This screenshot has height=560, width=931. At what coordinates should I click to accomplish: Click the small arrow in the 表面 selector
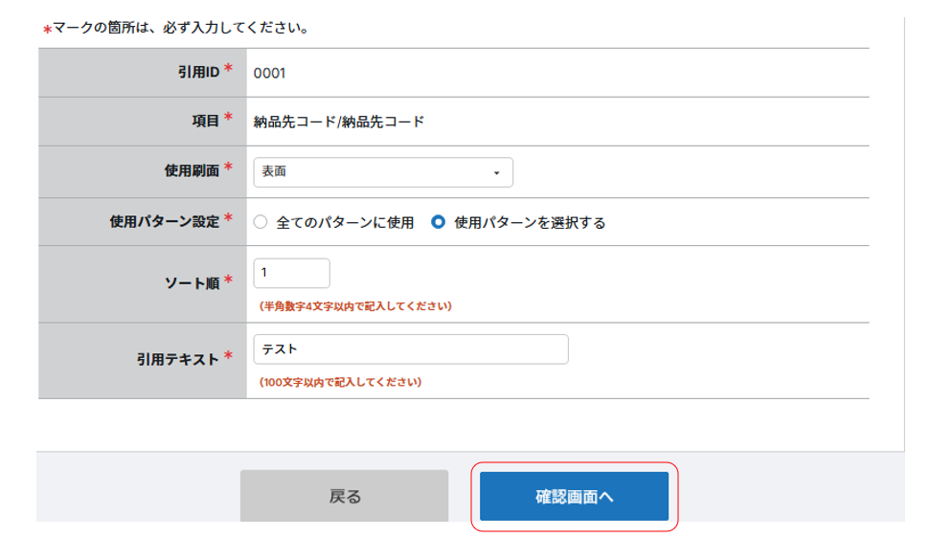pos(496,173)
